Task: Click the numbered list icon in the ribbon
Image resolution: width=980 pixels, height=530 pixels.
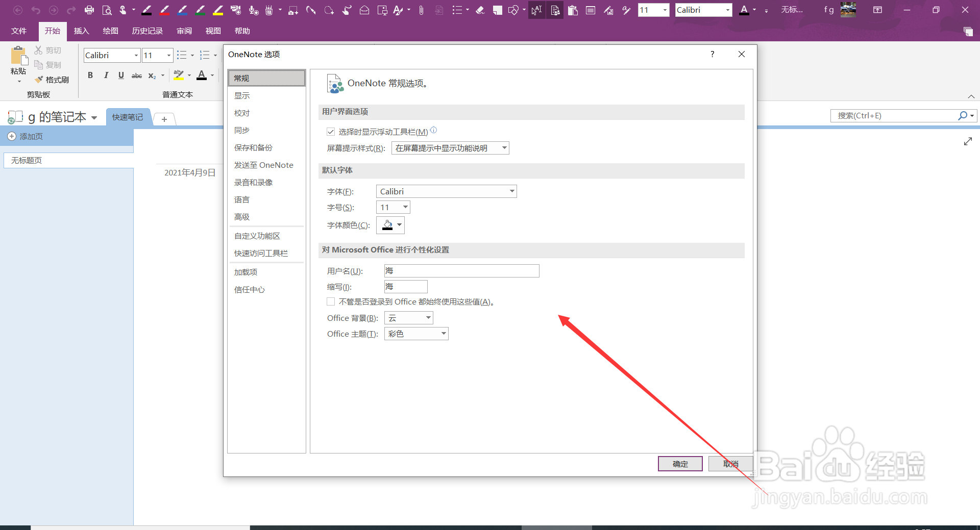Action: pos(205,55)
